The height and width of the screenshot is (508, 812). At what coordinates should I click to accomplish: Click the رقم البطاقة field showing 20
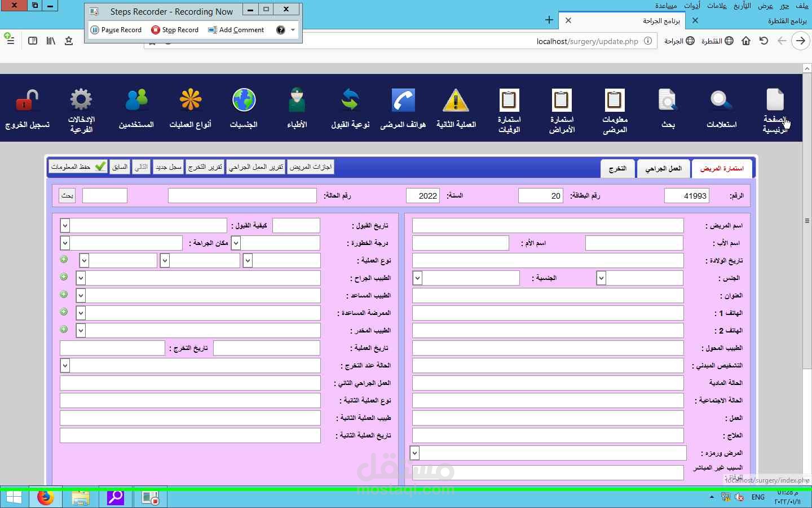[540, 196]
